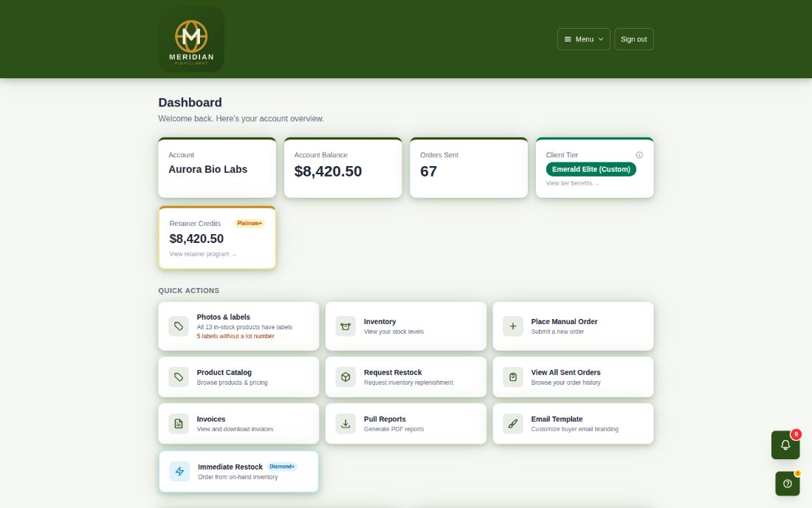The image size is (812, 508).
Task: Open Pull Reports
Action: click(x=406, y=424)
